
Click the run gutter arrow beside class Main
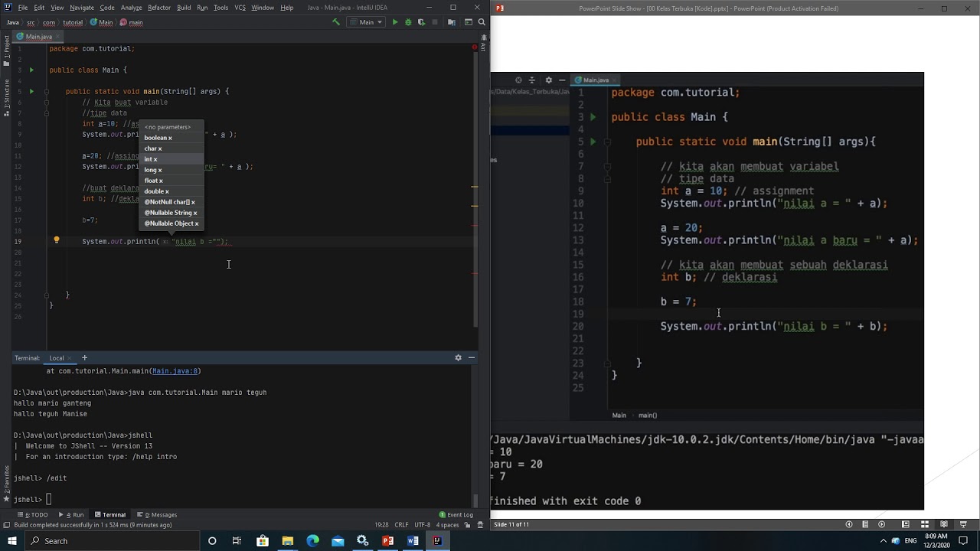(x=31, y=70)
